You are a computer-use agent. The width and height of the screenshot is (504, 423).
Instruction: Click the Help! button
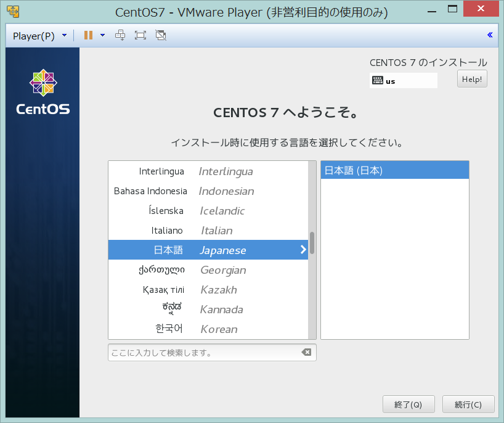click(x=472, y=79)
